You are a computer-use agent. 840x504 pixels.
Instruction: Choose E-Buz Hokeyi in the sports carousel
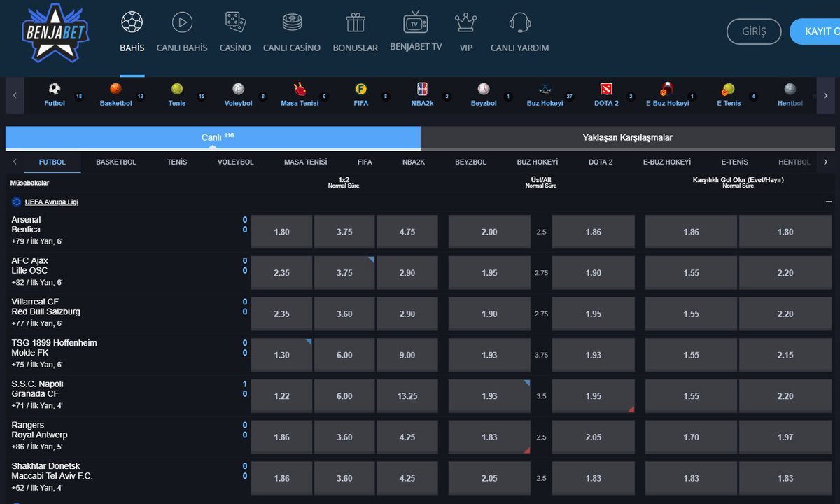(x=668, y=95)
